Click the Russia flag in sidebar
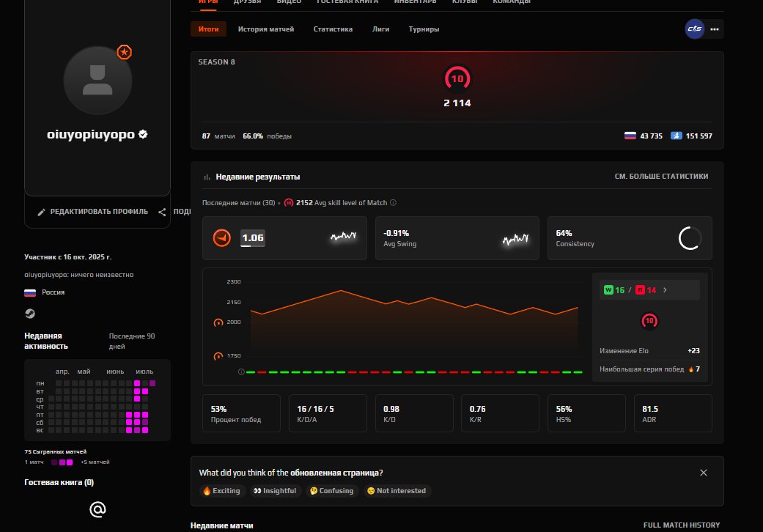This screenshot has width=763, height=532. pyautogui.click(x=30, y=292)
